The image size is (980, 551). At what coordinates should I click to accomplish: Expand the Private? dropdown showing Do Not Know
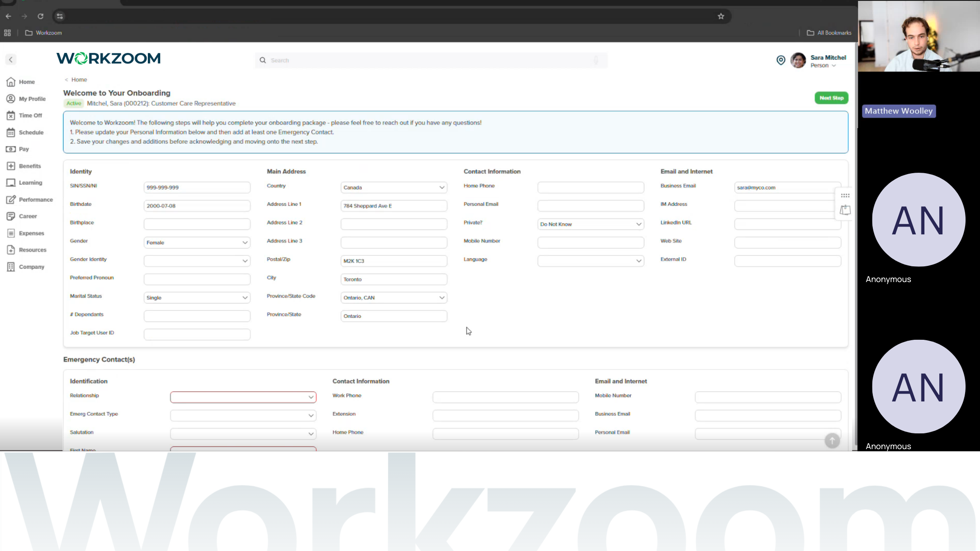tap(591, 224)
